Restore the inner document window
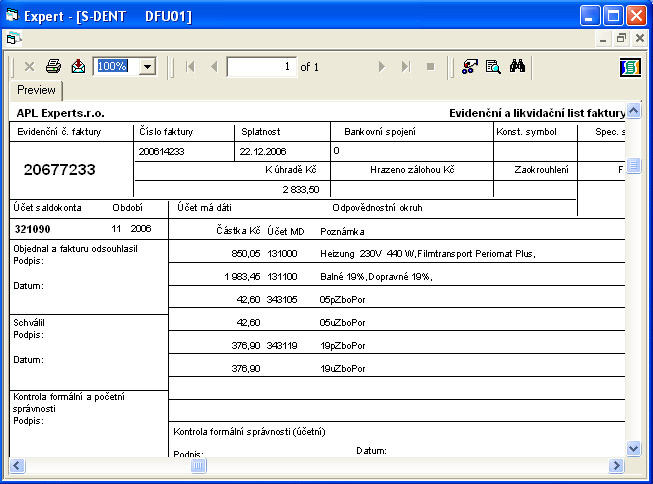 pyautogui.click(x=621, y=38)
